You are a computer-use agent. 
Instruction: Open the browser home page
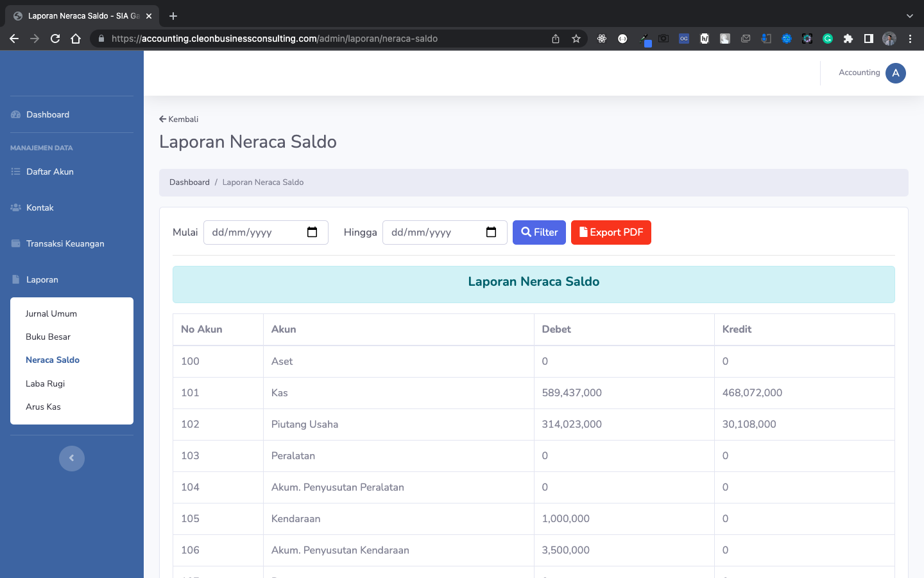click(76, 39)
